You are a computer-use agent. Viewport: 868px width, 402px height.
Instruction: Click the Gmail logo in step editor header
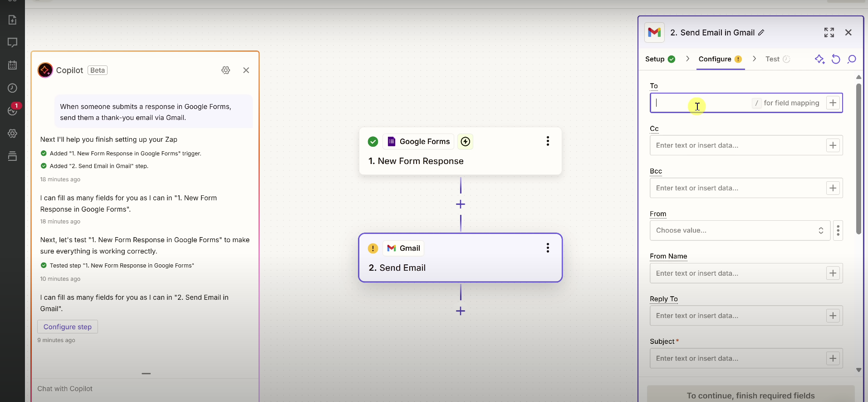pyautogui.click(x=654, y=32)
